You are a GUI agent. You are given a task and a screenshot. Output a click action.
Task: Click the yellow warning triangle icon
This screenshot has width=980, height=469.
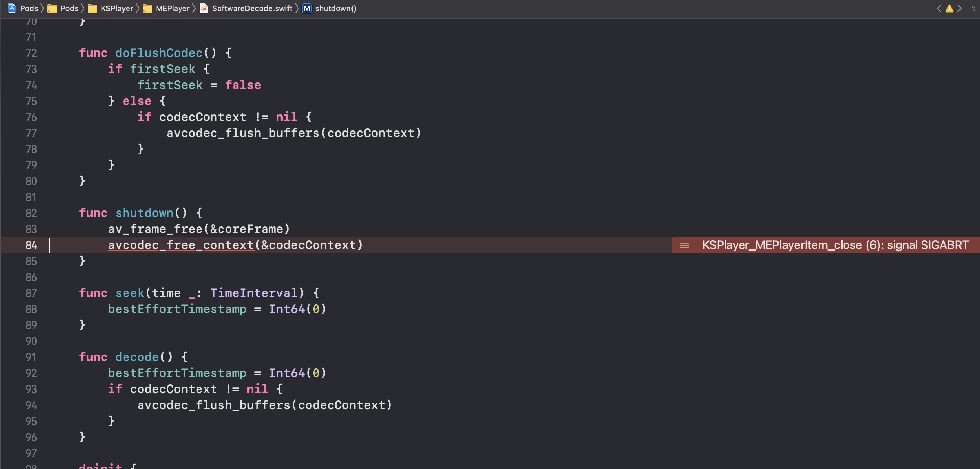pyautogui.click(x=949, y=8)
